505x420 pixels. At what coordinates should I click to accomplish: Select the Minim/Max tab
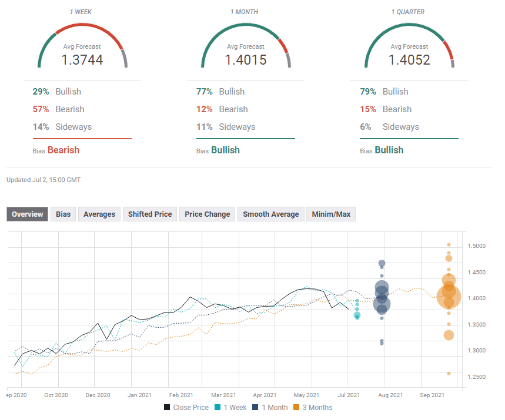[330, 214]
